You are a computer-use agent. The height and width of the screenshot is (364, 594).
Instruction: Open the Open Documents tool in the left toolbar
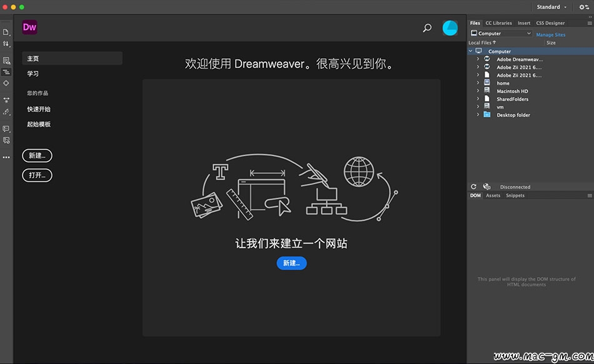[6, 32]
